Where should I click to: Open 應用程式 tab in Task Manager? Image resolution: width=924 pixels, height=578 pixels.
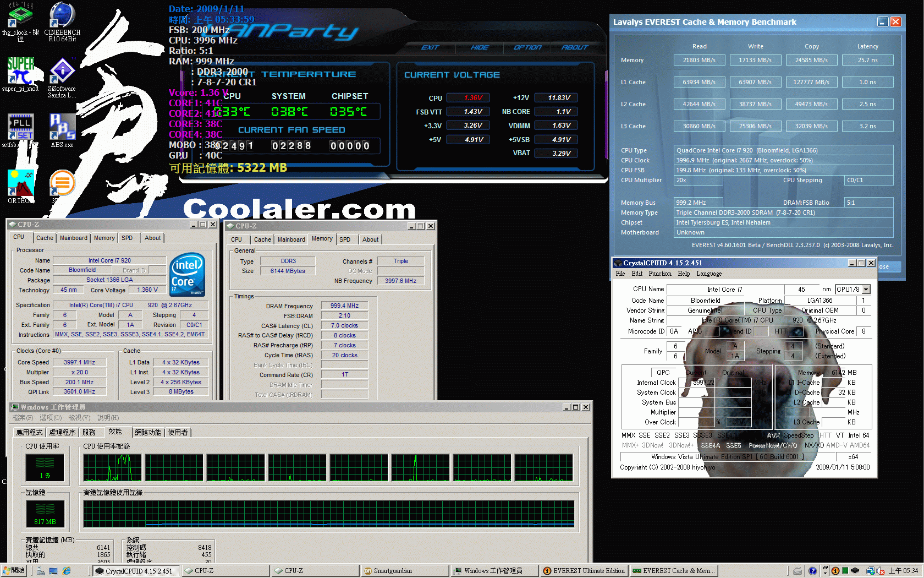click(x=29, y=433)
